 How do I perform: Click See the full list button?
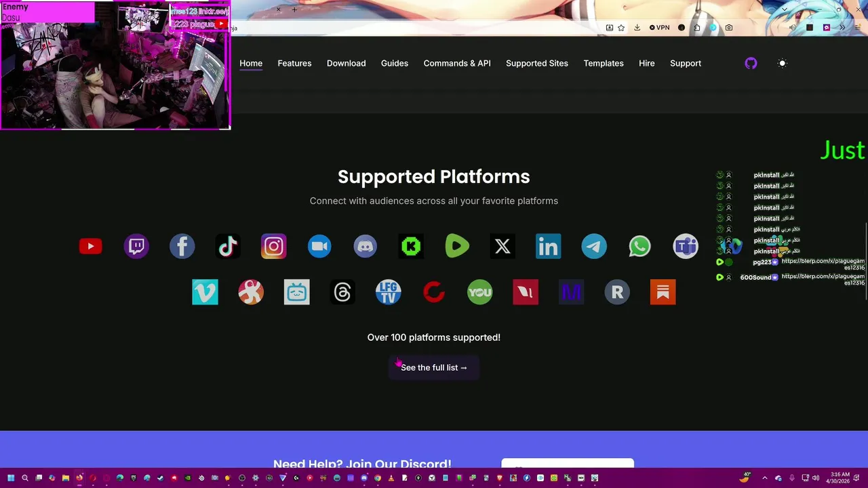pyautogui.click(x=434, y=367)
